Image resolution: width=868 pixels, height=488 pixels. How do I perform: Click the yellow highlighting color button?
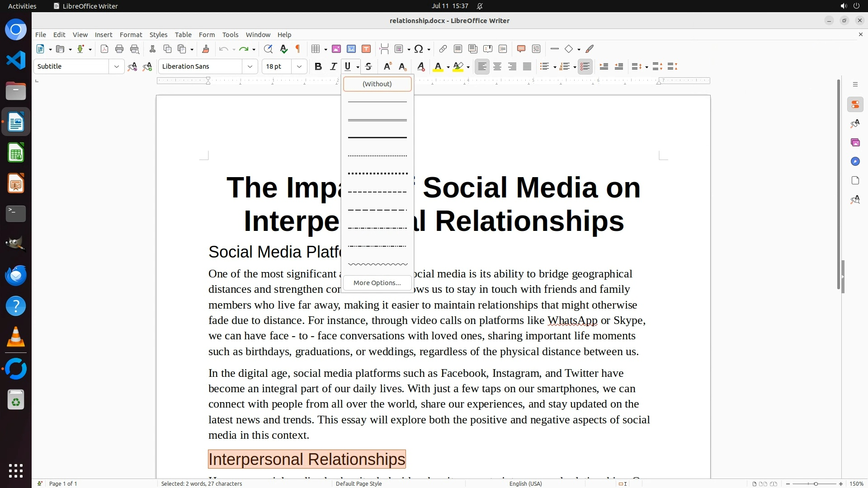(458, 66)
